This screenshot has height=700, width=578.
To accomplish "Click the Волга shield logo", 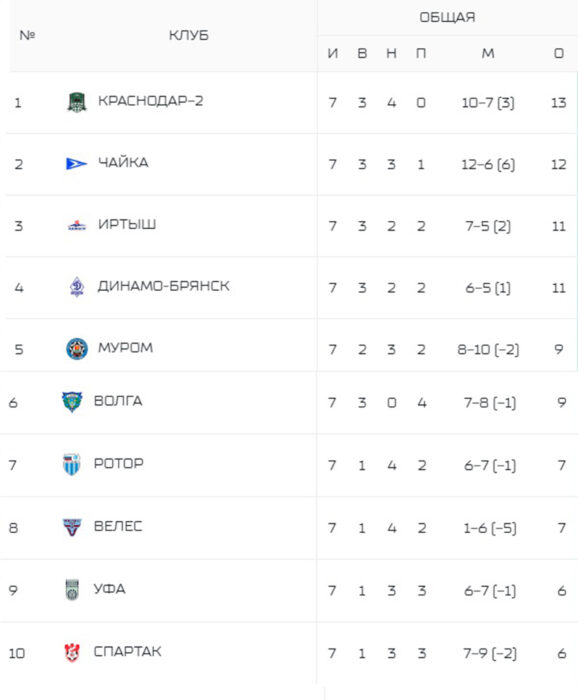I will [72, 402].
